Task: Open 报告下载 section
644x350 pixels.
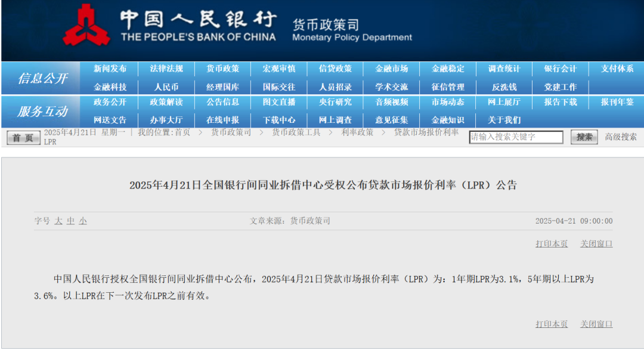Action: pos(560,102)
